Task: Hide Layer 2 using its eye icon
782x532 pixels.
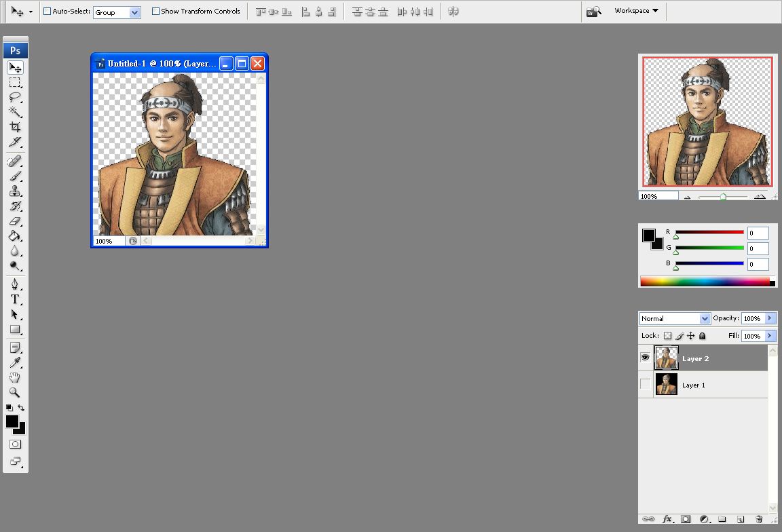Action: coord(646,358)
